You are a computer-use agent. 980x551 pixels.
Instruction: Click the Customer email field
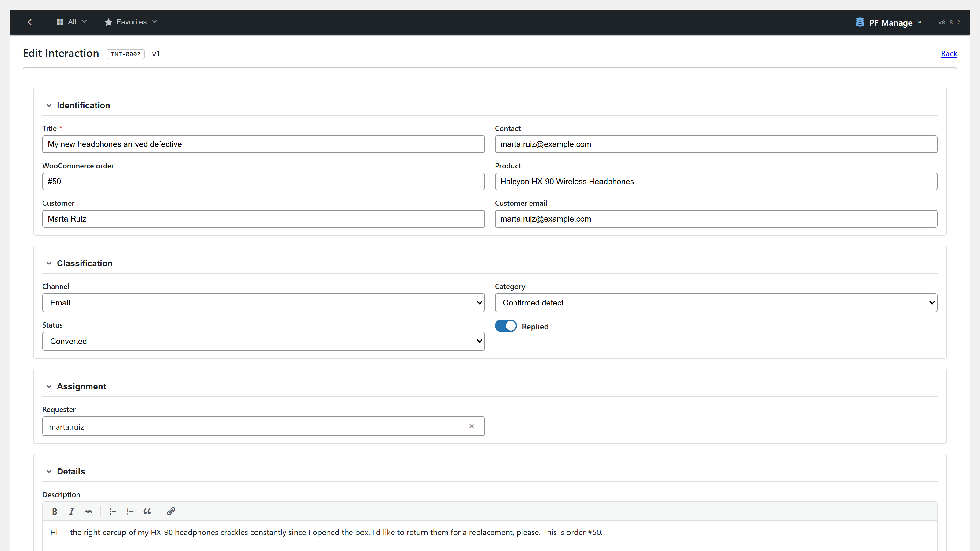(x=716, y=219)
